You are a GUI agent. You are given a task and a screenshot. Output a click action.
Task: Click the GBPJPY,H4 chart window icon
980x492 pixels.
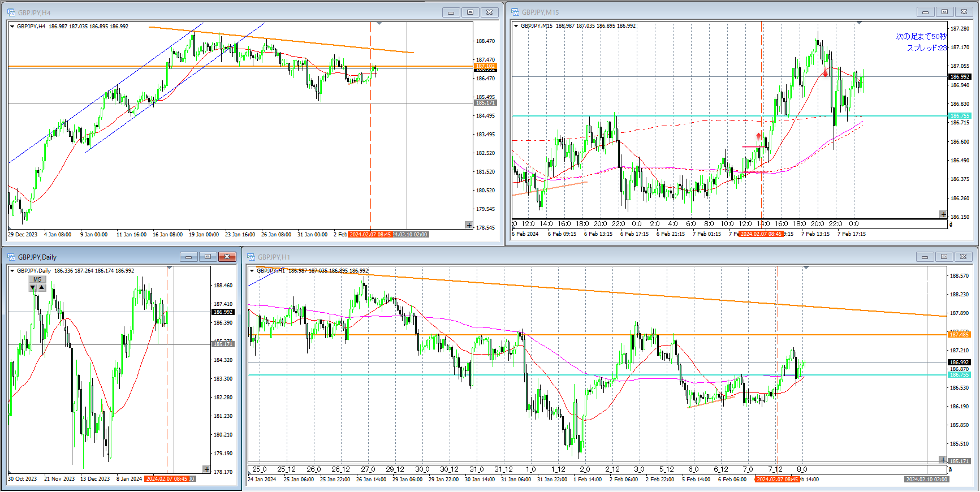click(x=11, y=12)
